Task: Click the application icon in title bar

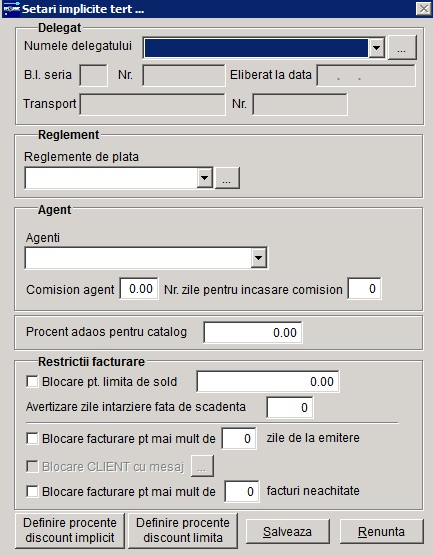Action: click(x=11, y=9)
